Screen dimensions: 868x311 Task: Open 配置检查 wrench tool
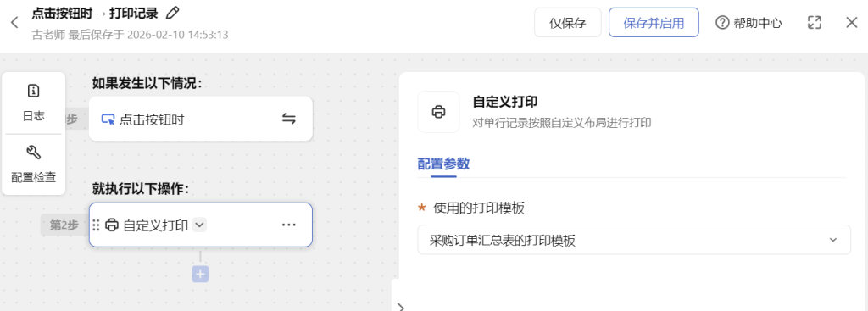click(34, 164)
